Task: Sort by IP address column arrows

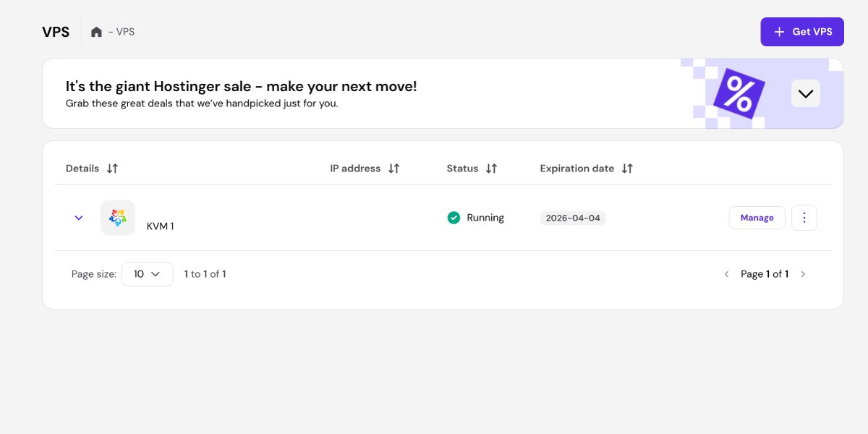Action: pyautogui.click(x=393, y=169)
